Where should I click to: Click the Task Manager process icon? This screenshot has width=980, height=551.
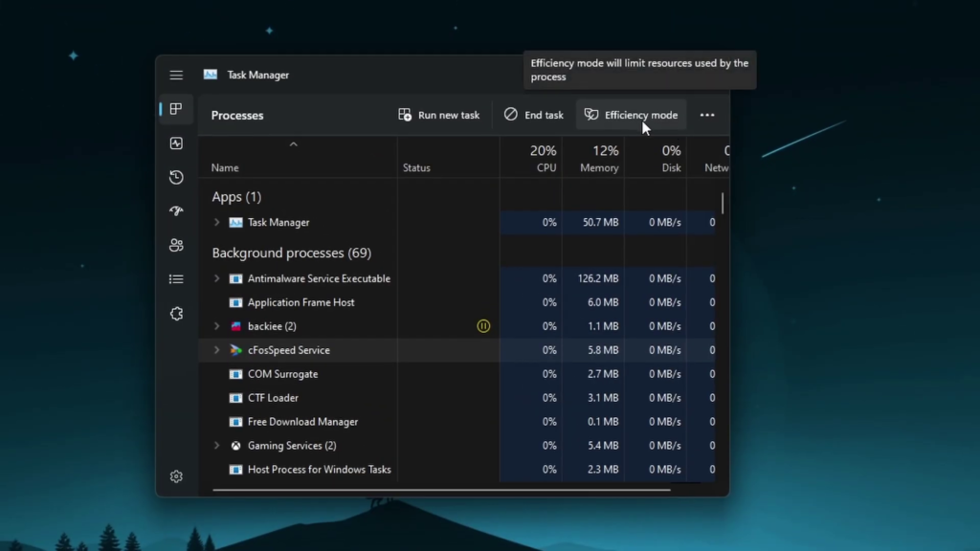(235, 222)
